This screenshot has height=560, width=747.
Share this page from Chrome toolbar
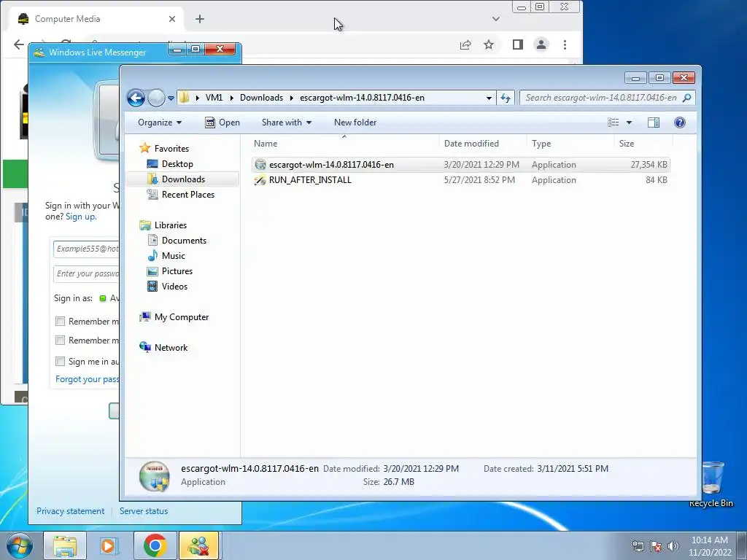click(x=465, y=44)
